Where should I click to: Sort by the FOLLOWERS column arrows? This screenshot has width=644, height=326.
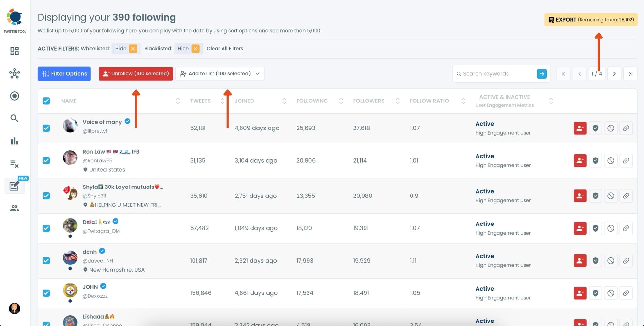398,101
